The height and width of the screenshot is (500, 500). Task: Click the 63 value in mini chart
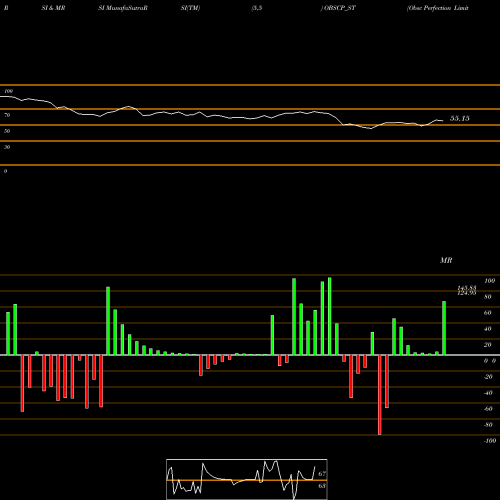(322, 486)
